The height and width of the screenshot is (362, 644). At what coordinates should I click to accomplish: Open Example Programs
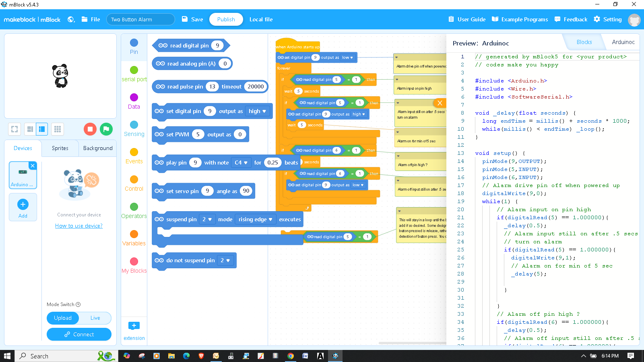520,19
